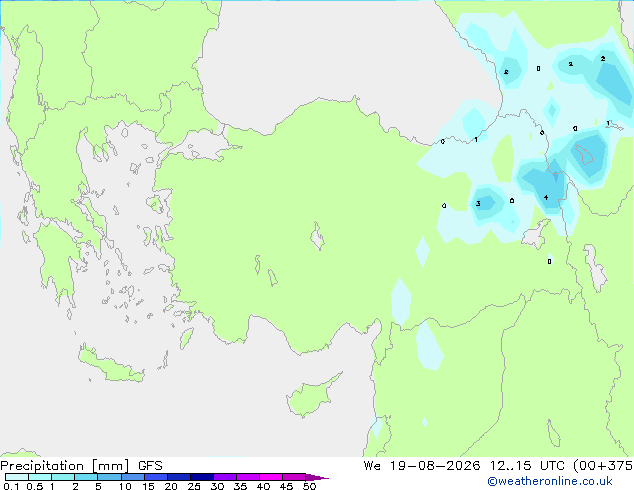This screenshot has width=634, height=490.
Task: Click the "50" legend scale label
Action: (309, 486)
